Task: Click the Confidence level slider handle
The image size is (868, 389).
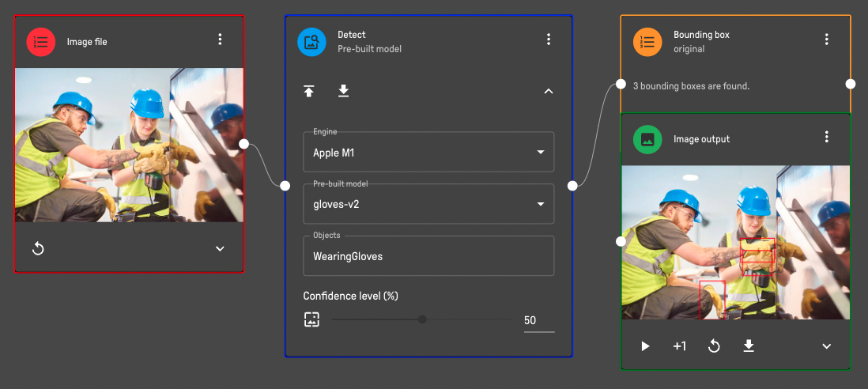Action: tap(422, 319)
